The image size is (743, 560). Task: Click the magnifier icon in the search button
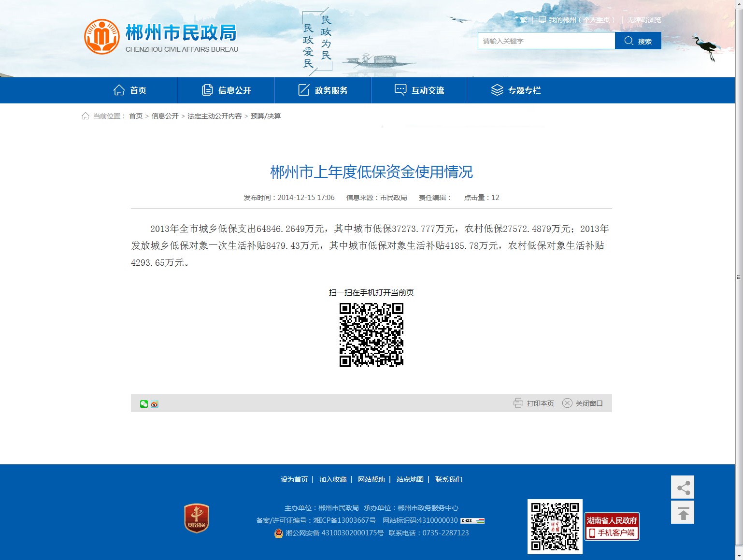629,41
